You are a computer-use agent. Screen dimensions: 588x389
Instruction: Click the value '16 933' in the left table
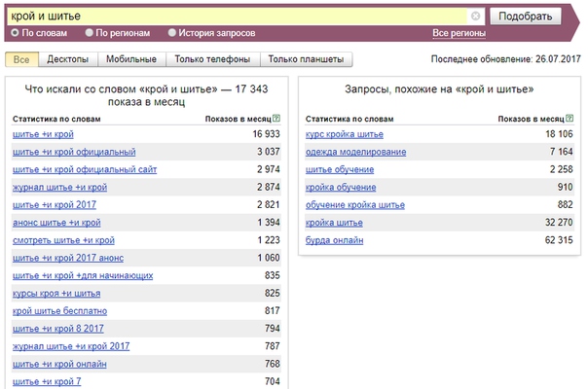click(266, 134)
